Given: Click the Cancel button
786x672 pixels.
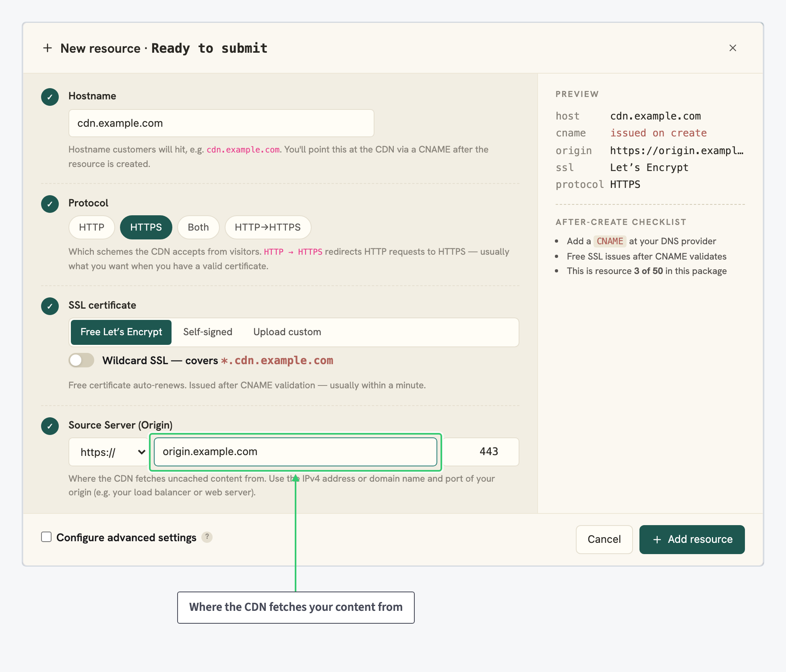Looking at the screenshot, I should pos(604,539).
